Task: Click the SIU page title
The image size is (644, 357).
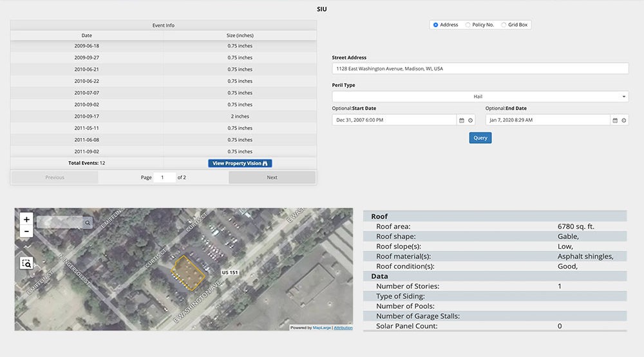Action: [x=321, y=9]
